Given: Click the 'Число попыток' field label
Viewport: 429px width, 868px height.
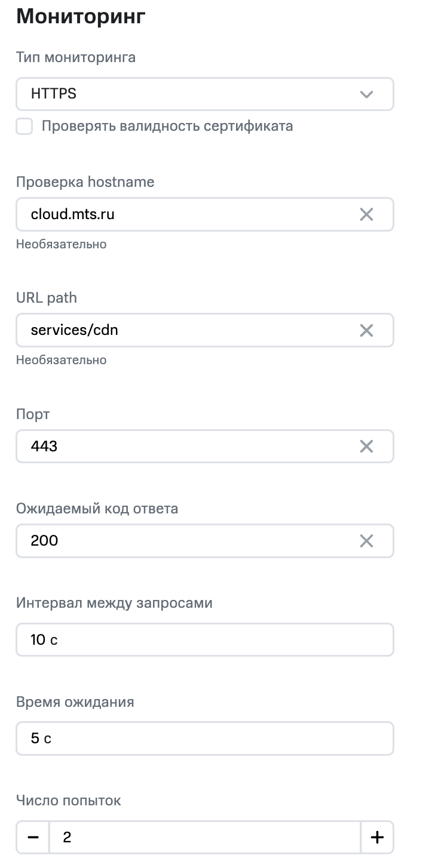Looking at the screenshot, I should [69, 801].
